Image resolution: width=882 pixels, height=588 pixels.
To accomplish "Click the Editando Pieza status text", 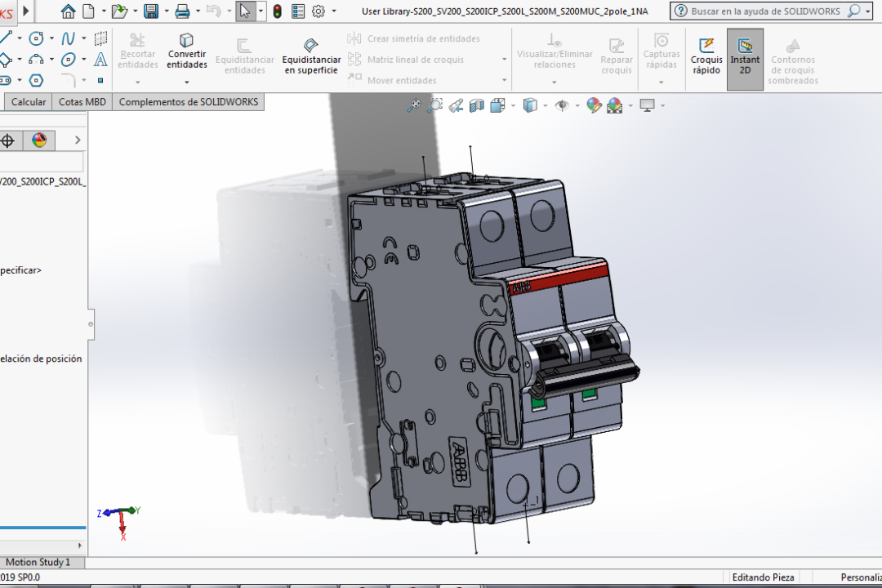I will pyautogui.click(x=763, y=577).
